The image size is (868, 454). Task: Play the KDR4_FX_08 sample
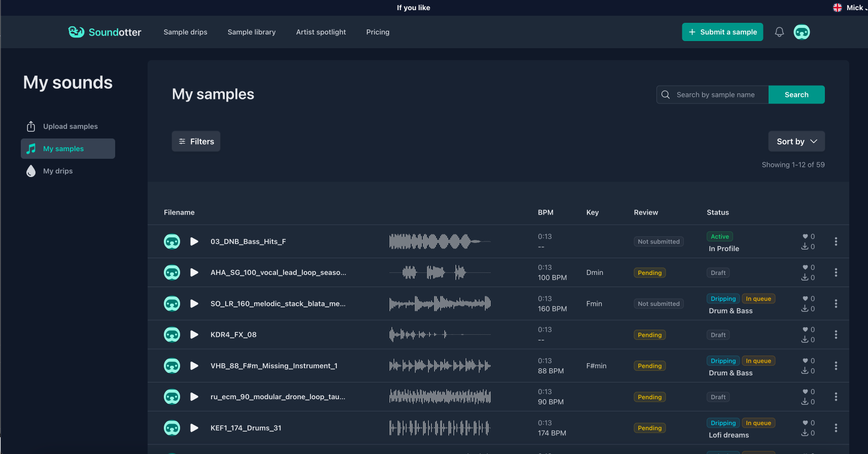pyautogui.click(x=194, y=335)
